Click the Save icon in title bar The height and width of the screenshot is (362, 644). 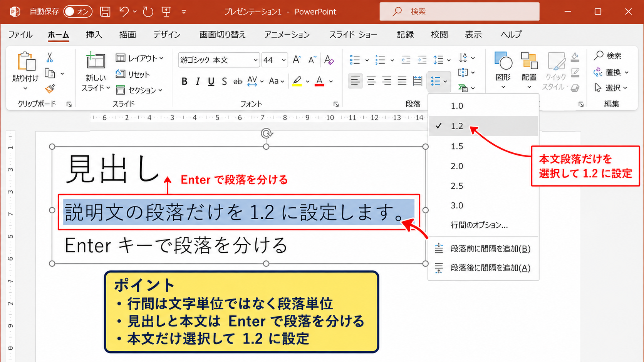(105, 12)
